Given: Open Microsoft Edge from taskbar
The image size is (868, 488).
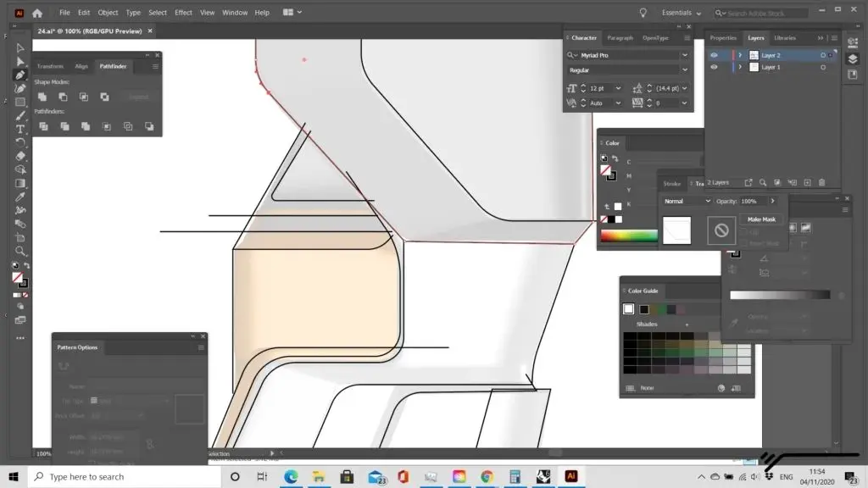Looking at the screenshot, I should pos(291,477).
